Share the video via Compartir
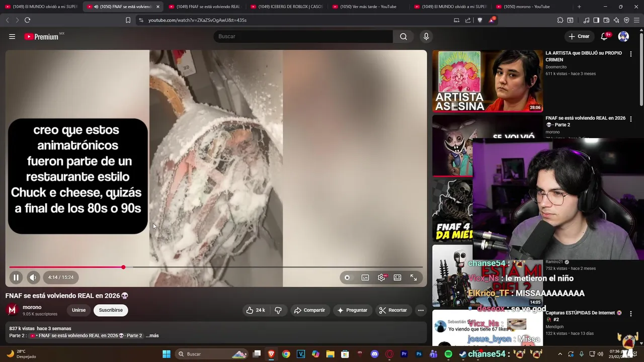The image size is (644, 362). pyautogui.click(x=309, y=310)
